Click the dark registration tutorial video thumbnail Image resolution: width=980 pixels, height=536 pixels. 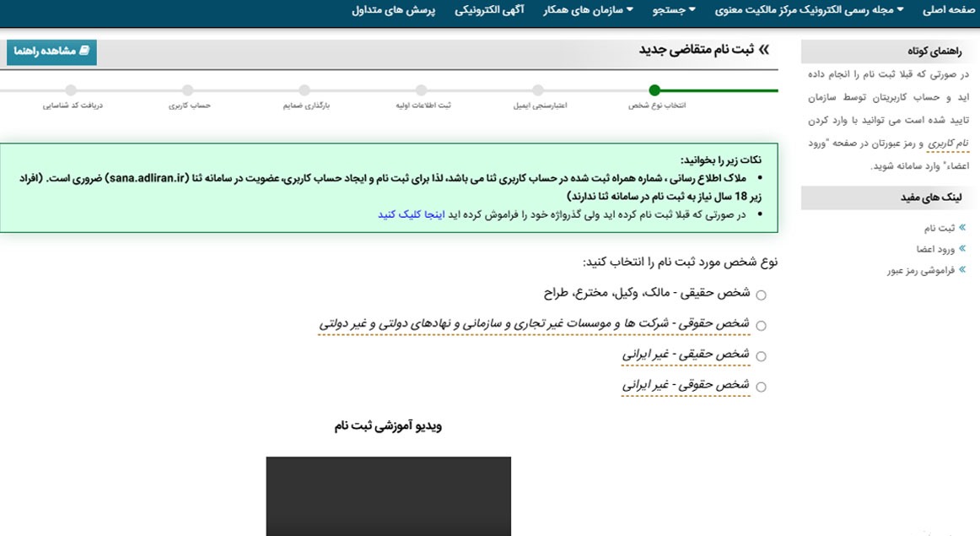click(x=388, y=495)
